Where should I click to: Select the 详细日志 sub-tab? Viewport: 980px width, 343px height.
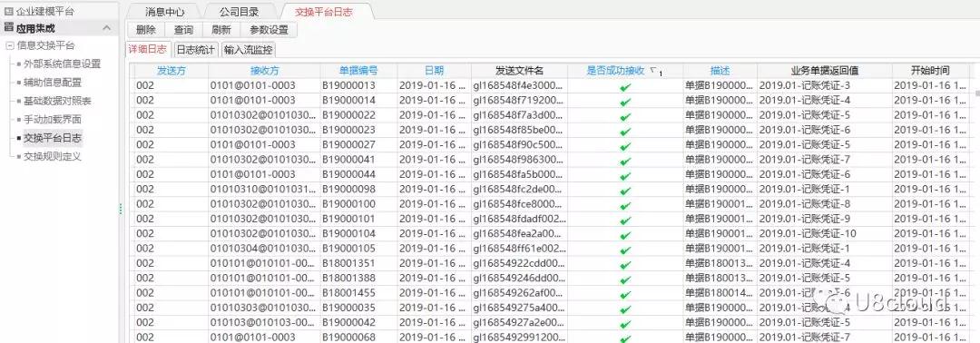click(x=148, y=50)
